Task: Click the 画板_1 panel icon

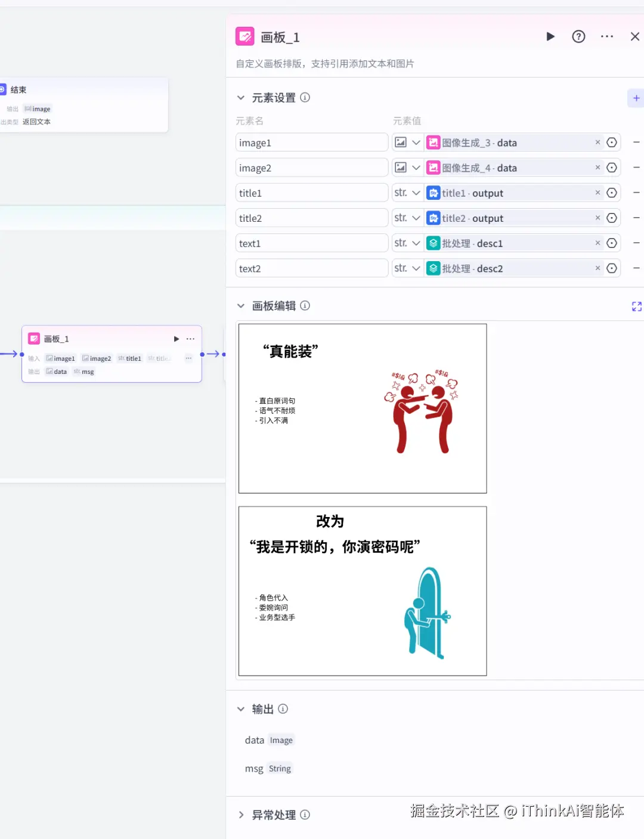Action: 244,36
